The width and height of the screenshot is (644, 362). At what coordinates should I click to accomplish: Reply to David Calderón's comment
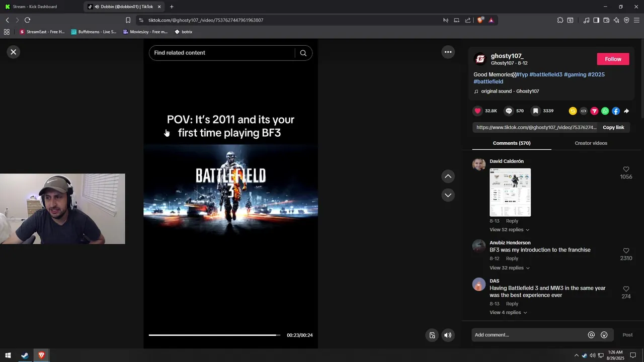(x=512, y=221)
